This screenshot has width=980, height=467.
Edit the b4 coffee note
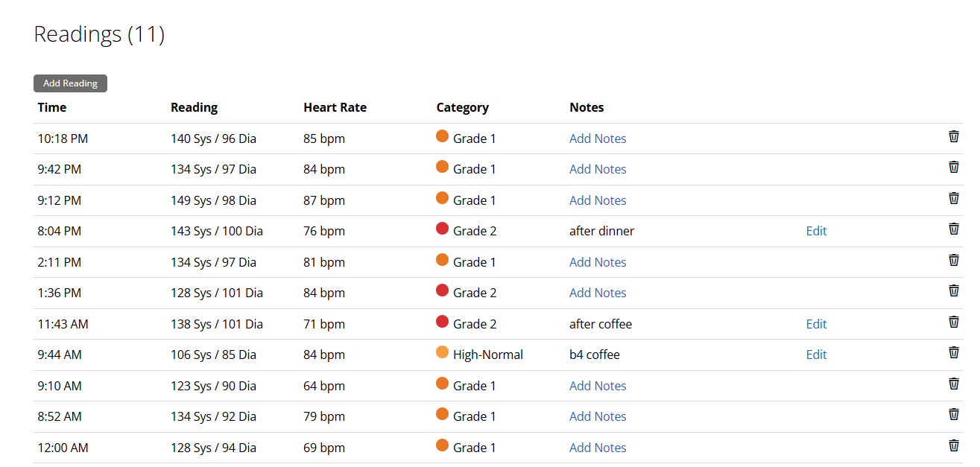(x=816, y=355)
